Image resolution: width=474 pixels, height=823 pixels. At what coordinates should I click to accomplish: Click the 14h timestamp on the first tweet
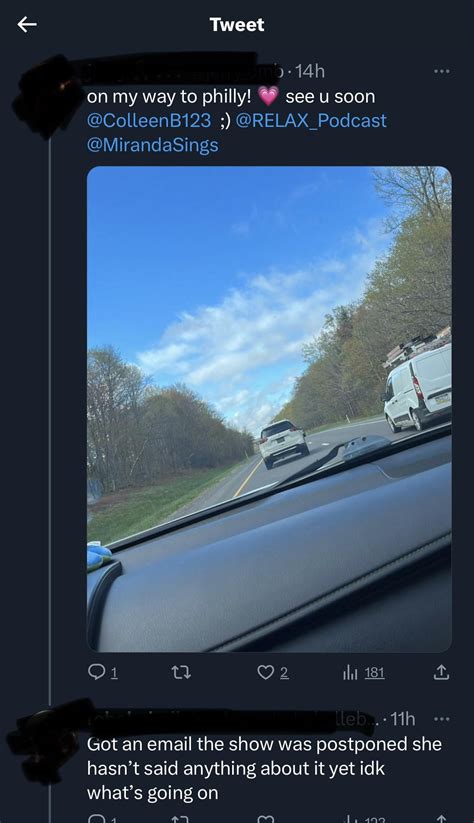(x=310, y=71)
